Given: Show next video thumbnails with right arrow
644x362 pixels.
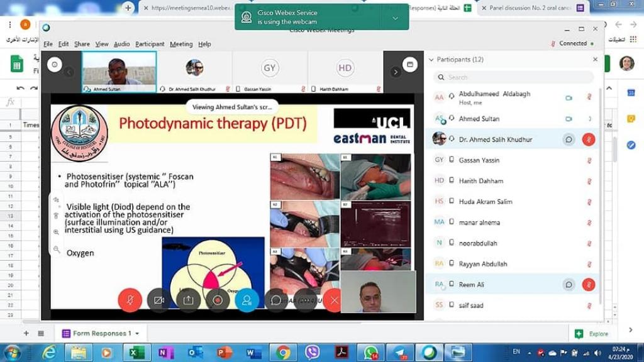Looking at the screenshot, I should point(396,72).
